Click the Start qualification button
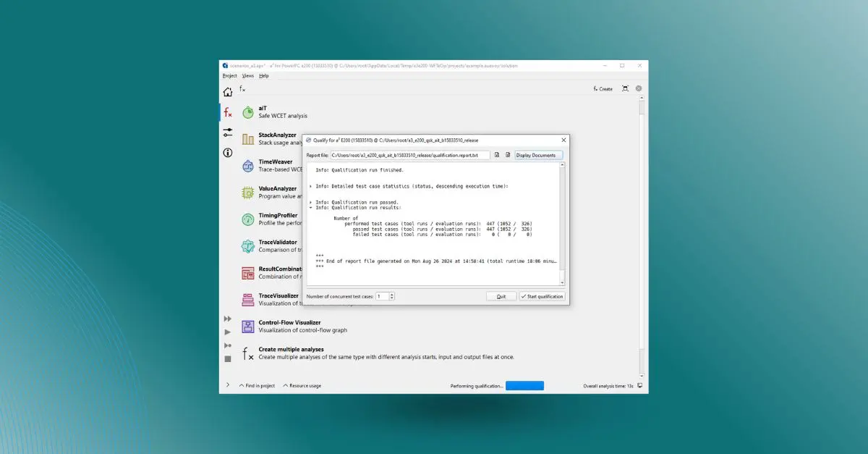The width and height of the screenshot is (868, 454). point(542,296)
